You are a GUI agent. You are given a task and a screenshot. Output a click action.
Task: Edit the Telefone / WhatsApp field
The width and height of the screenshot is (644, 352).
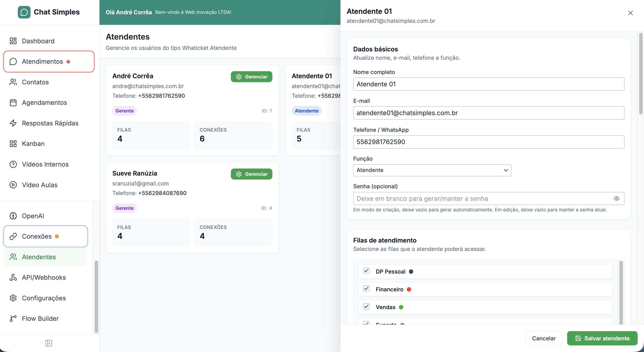click(488, 142)
